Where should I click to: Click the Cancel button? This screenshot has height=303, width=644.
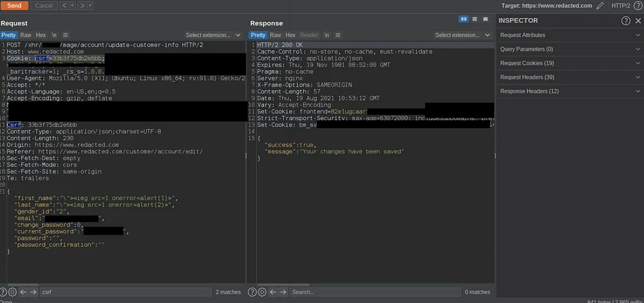44,5
